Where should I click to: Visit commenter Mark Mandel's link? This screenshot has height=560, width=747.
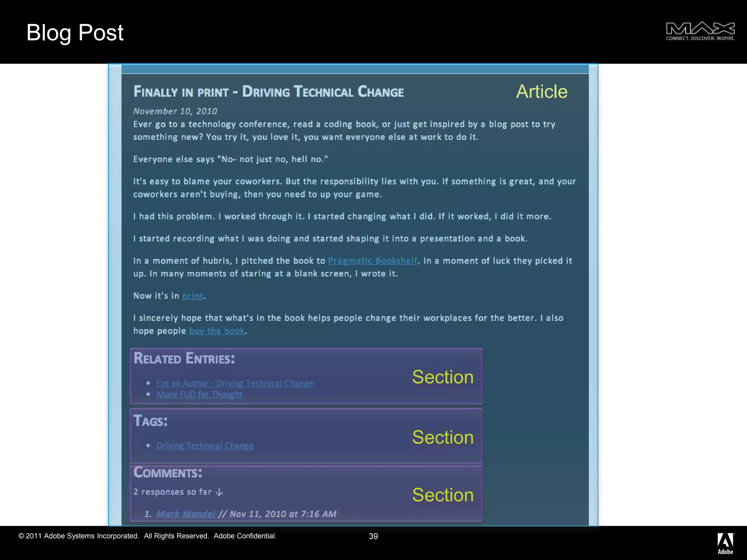tap(186, 514)
